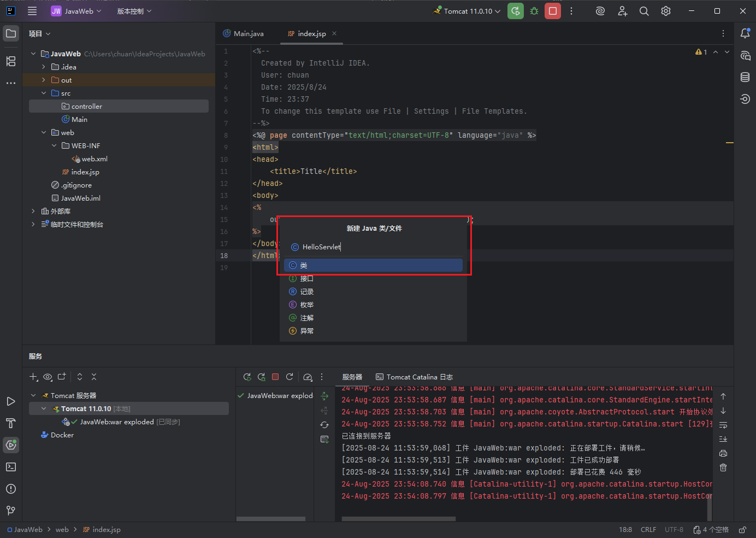This screenshot has width=756, height=538.
Task: Select 接口 in new class popup
Action: click(373, 278)
